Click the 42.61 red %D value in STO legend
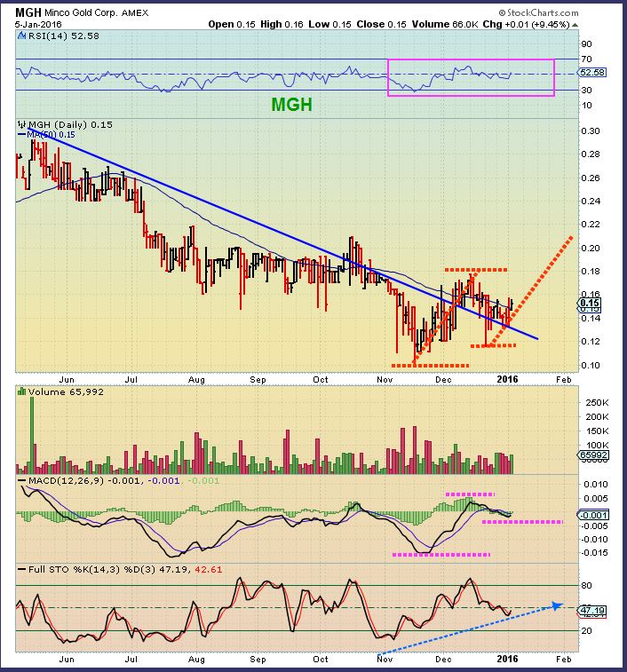627x672 pixels. pyautogui.click(x=209, y=570)
